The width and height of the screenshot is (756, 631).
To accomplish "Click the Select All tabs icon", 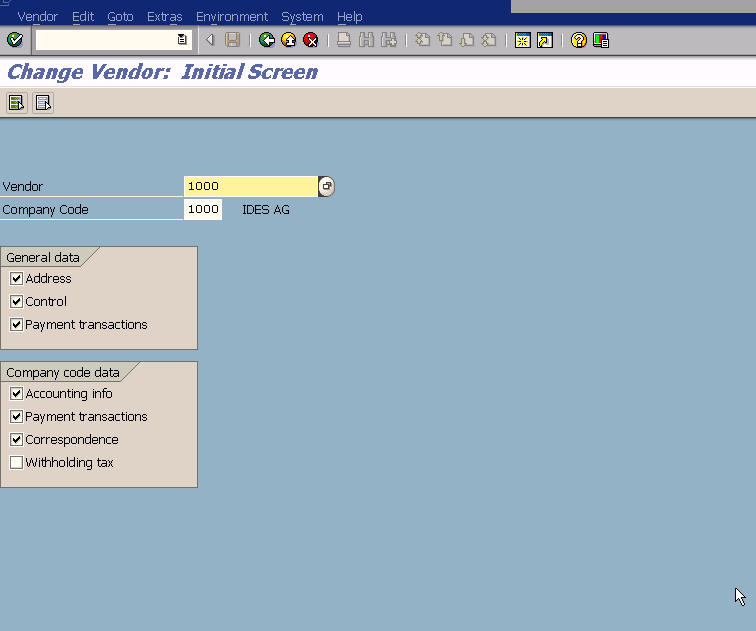I will (x=16, y=103).
